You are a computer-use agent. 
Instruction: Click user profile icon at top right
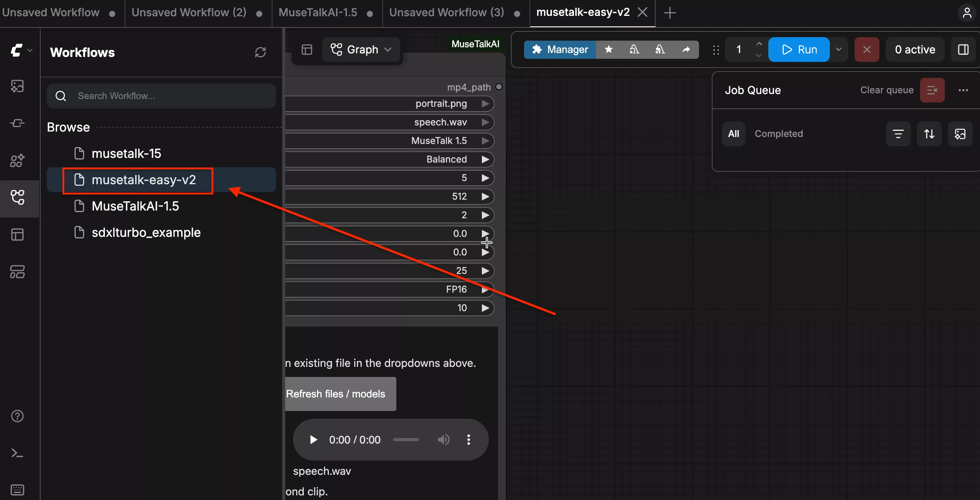[967, 13]
